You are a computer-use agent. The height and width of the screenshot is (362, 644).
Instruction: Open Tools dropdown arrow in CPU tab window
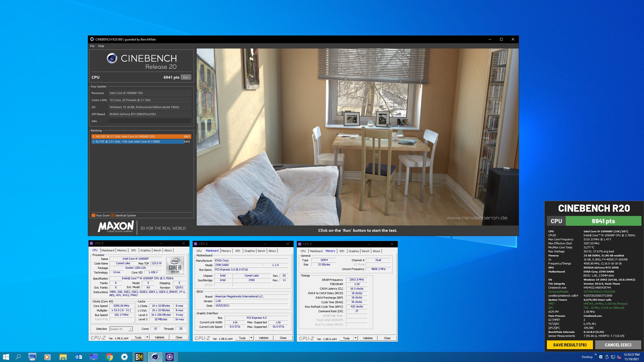click(x=147, y=337)
